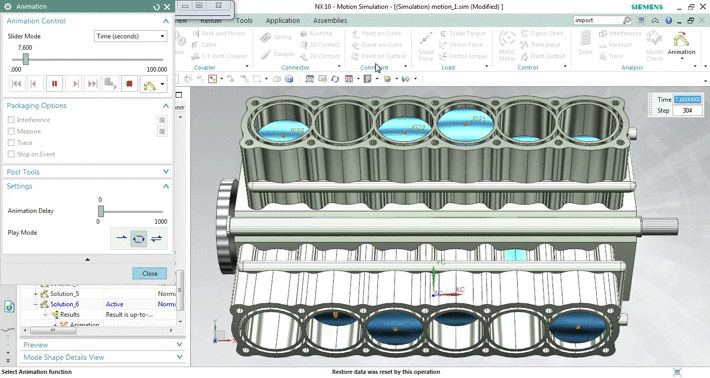Click the command finder search field
This screenshot has width=710, height=378.
(x=598, y=20)
